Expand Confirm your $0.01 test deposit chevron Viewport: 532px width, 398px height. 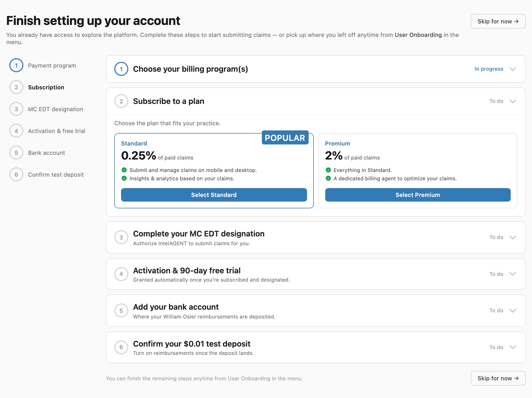(513, 347)
